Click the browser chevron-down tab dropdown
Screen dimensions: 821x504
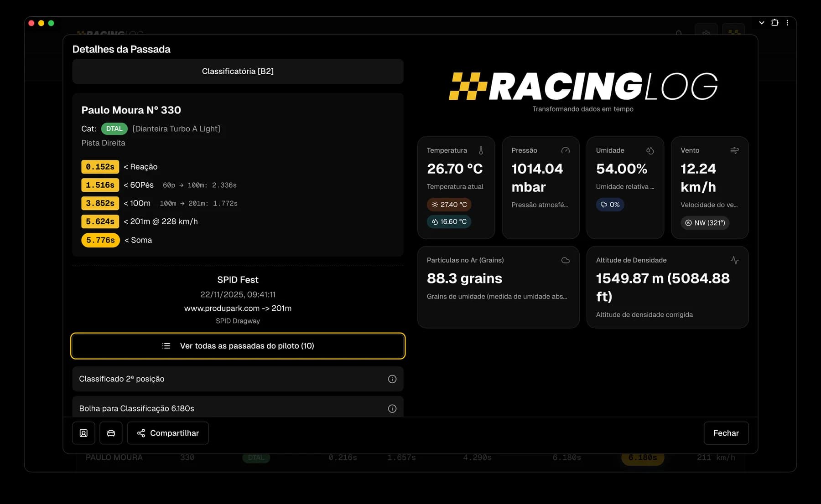click(761, 22)
